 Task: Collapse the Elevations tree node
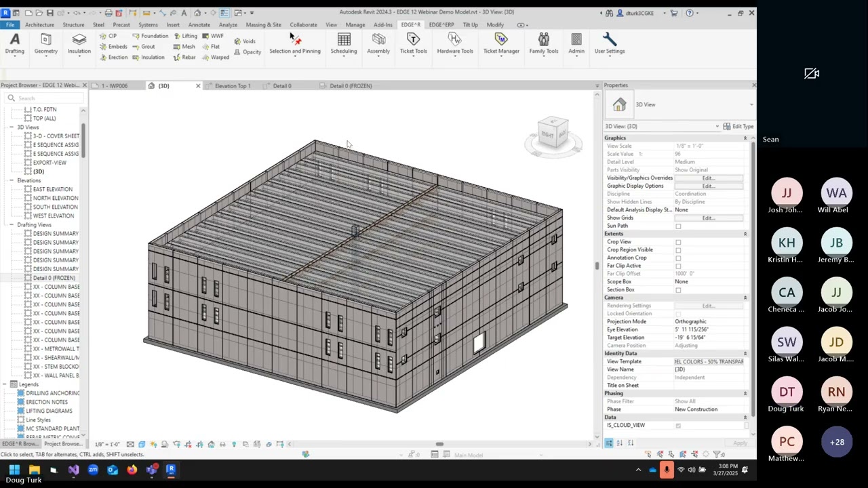point(12,181)
